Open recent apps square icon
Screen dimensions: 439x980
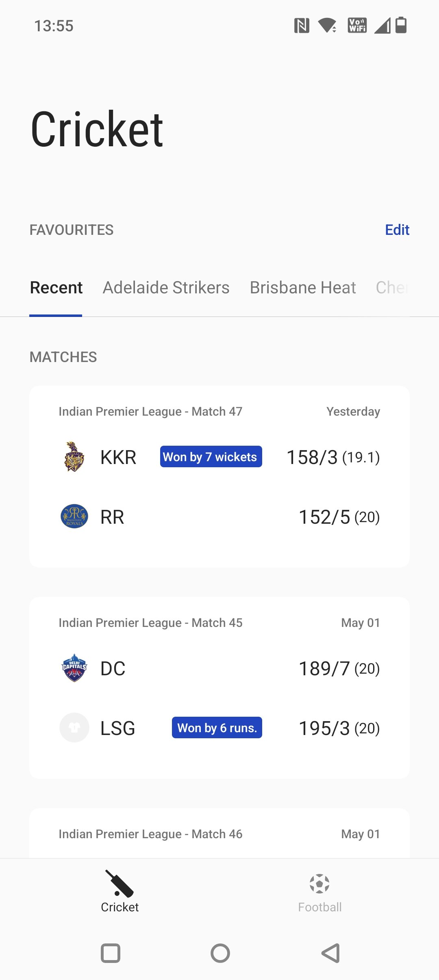111,953
